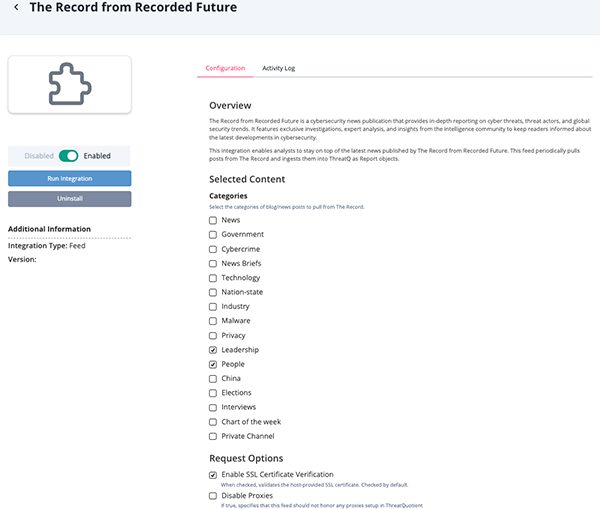This screenshot has height=509, width=600.
Task: Click the Uninstall button
Action: click(70, 199)
